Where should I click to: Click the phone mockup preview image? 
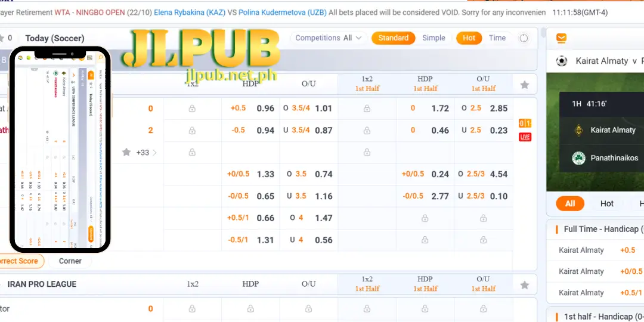point(60,149)
